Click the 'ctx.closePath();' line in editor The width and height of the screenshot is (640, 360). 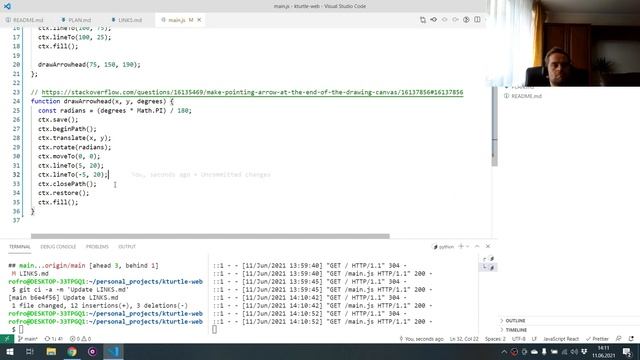[x=67, y=184]
